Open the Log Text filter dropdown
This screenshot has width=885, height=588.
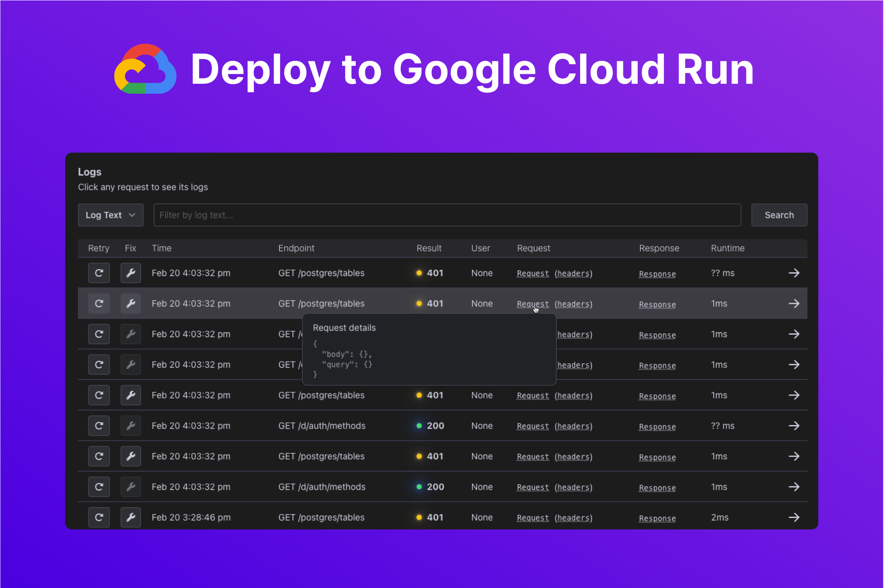(110, 215)
